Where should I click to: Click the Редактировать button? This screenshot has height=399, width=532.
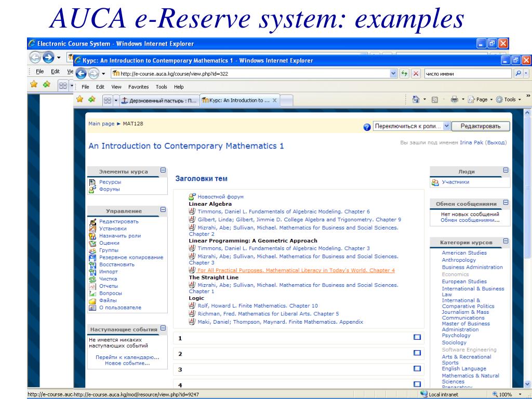click(481, 126)
